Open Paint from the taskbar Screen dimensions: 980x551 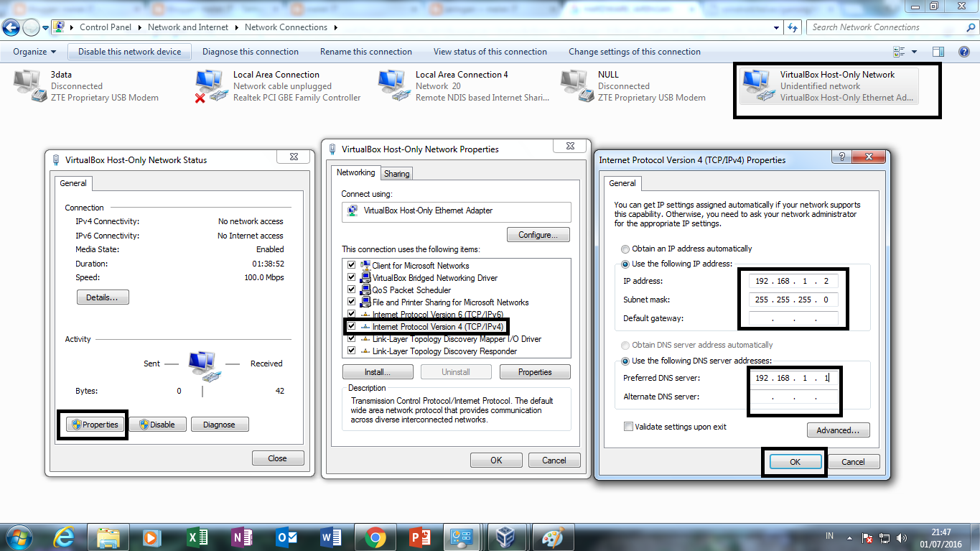pyautogui.click(x=551, y=537)
